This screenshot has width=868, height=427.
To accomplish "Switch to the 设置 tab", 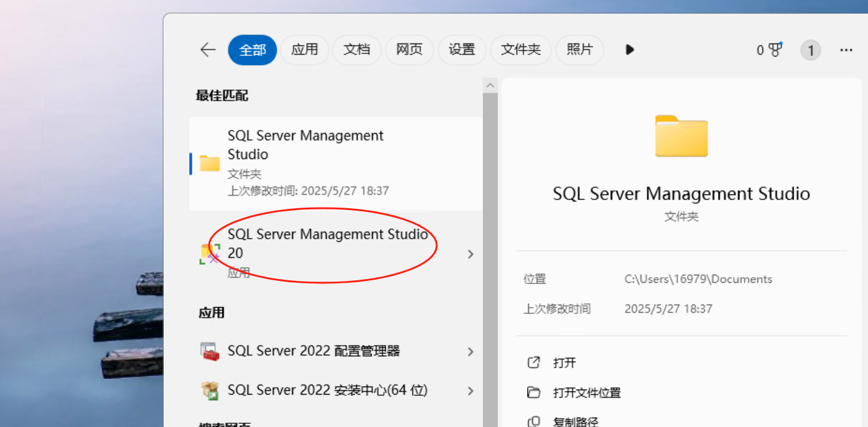I will pyautogui.click(x=462, y=50).
